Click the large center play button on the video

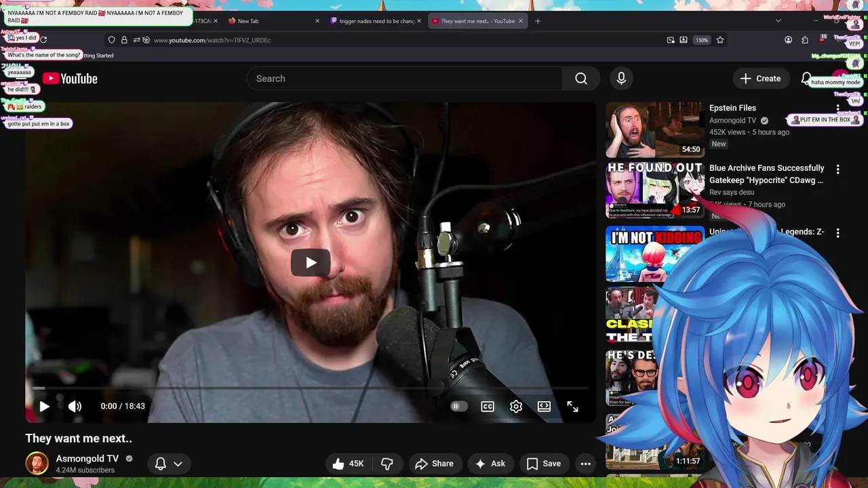(311, 263)
